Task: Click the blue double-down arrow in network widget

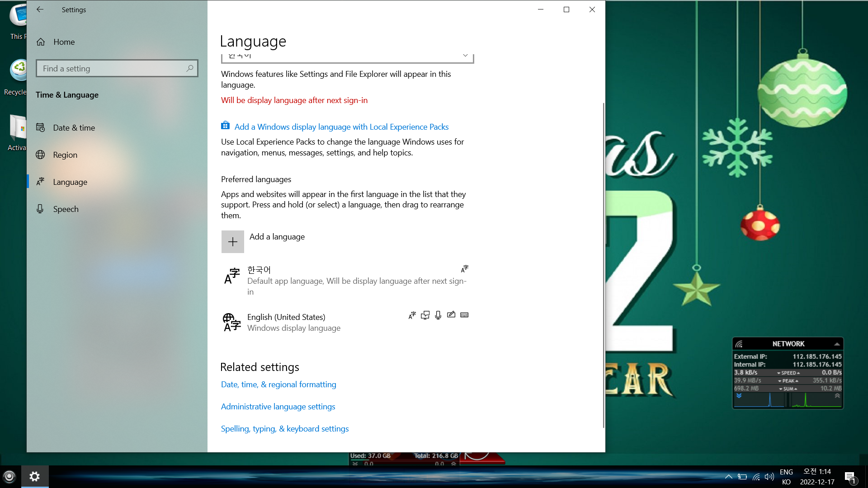Action: (739, 396)
